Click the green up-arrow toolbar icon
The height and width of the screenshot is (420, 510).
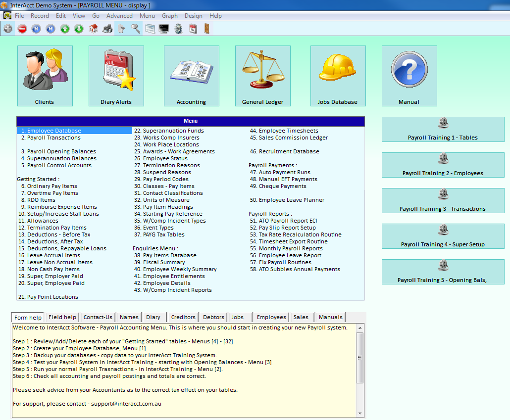[x=65, y=29]
